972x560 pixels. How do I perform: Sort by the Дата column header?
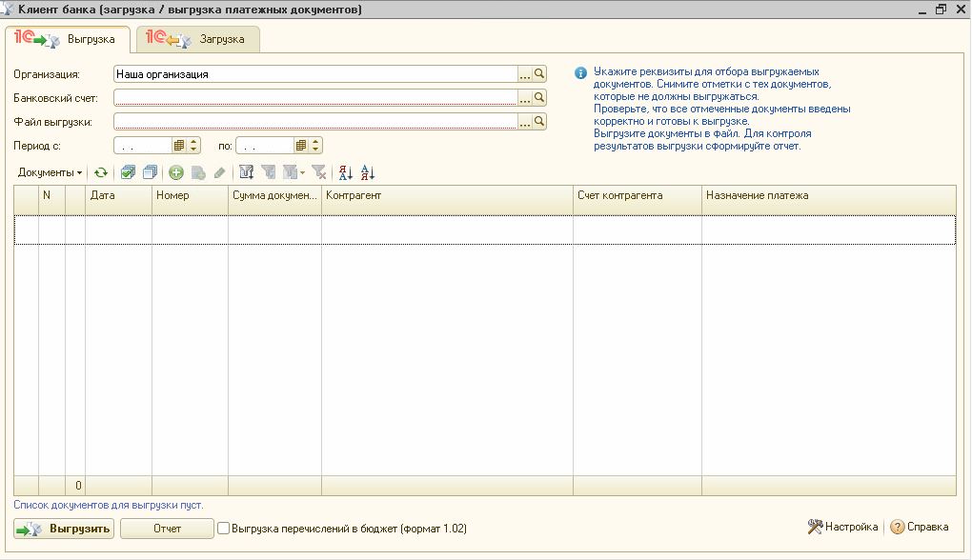click(x=118, y=200)
